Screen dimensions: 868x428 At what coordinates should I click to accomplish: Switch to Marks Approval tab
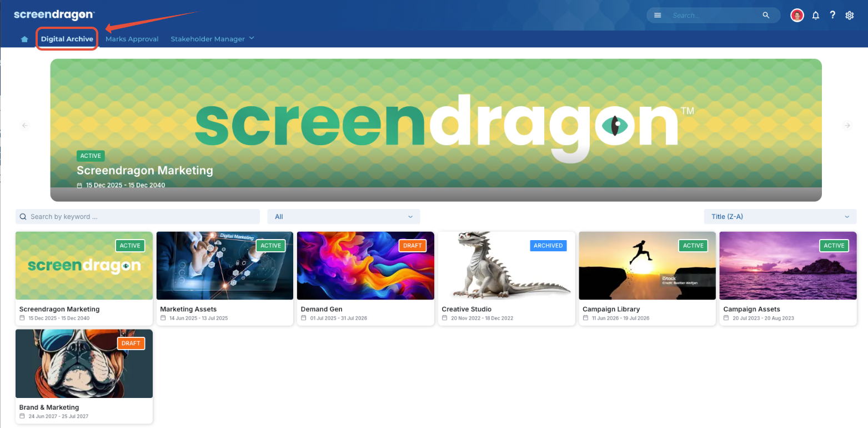tap(132, 39)
